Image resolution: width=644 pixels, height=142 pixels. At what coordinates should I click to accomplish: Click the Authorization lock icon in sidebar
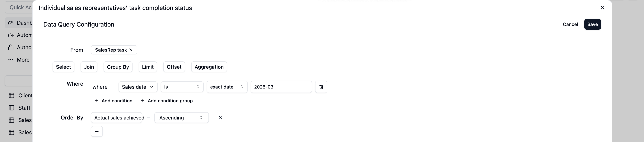click(x=11, y=47)
